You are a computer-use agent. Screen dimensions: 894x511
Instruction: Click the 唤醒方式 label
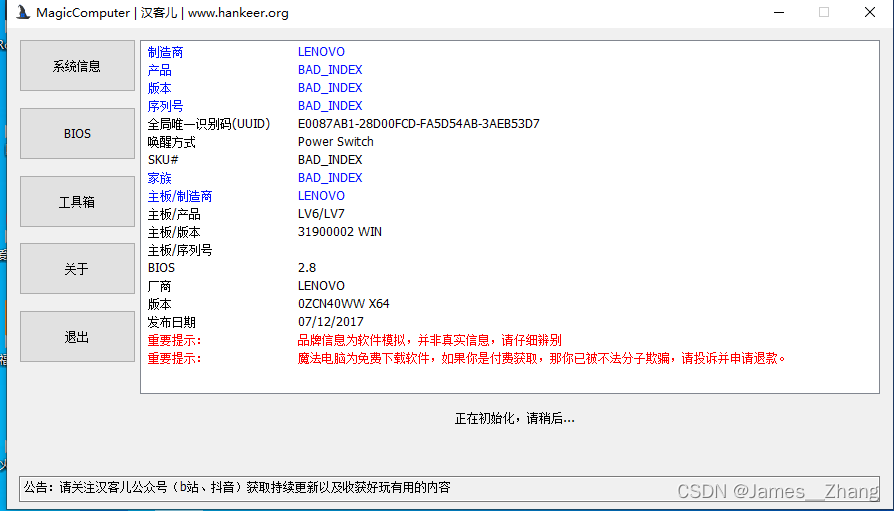click(172, 142)
